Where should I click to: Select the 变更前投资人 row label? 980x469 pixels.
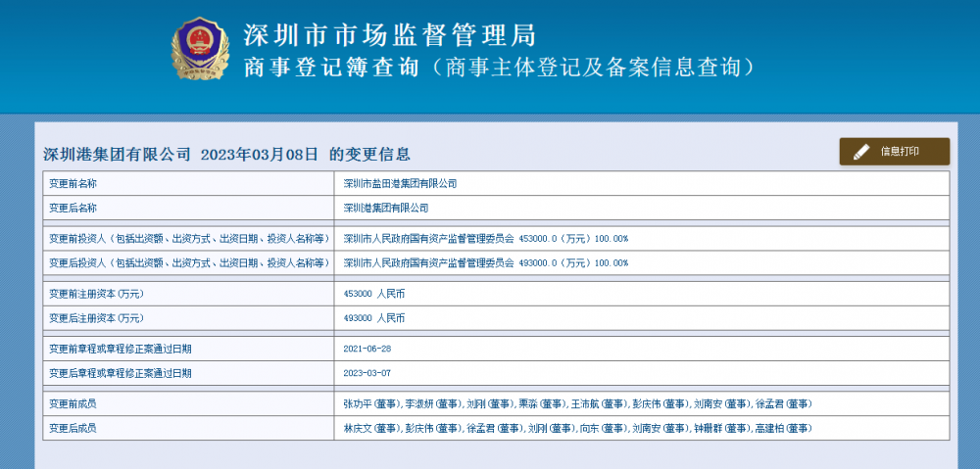[189, 239]
